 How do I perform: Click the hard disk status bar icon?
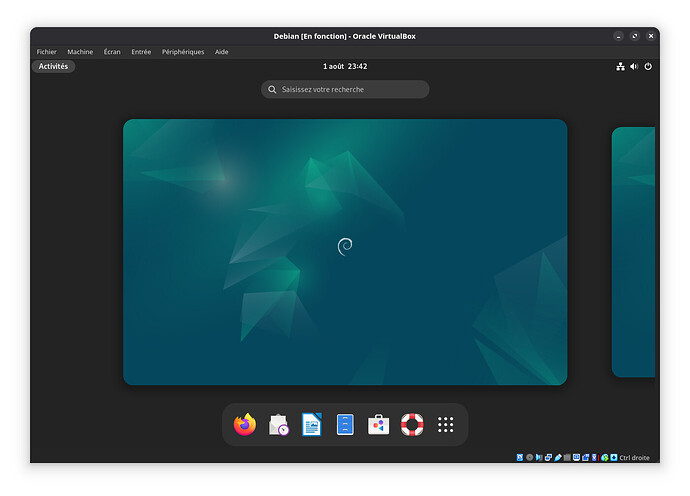[x=520, y=458]
